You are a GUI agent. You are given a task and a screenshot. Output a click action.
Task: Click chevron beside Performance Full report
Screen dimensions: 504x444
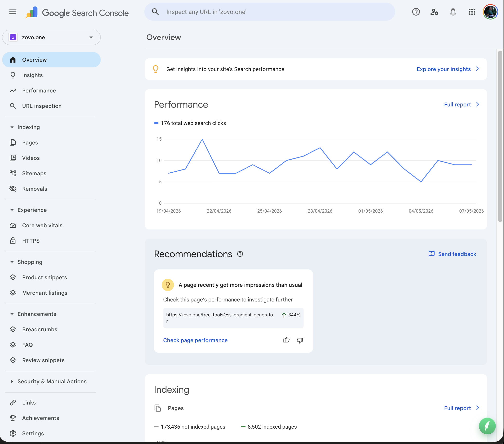point(477,104)
